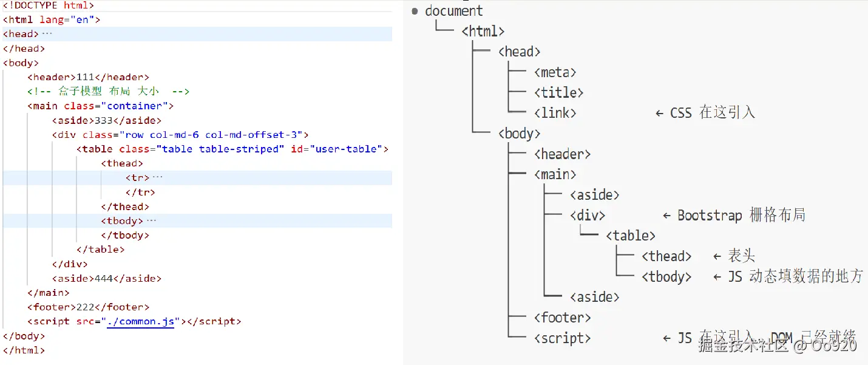Click the <aside>444</aside> code line

[x=107, y=279]
